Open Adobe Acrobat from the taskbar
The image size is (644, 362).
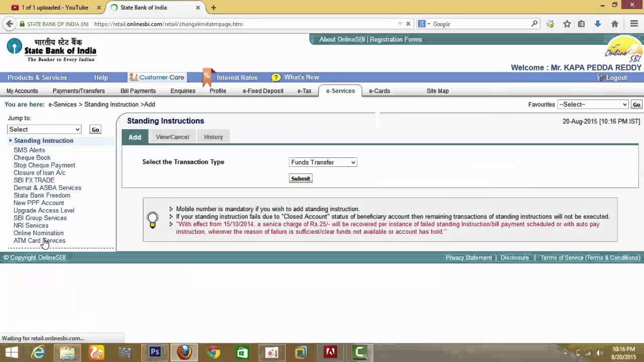(x=330, y=352)
